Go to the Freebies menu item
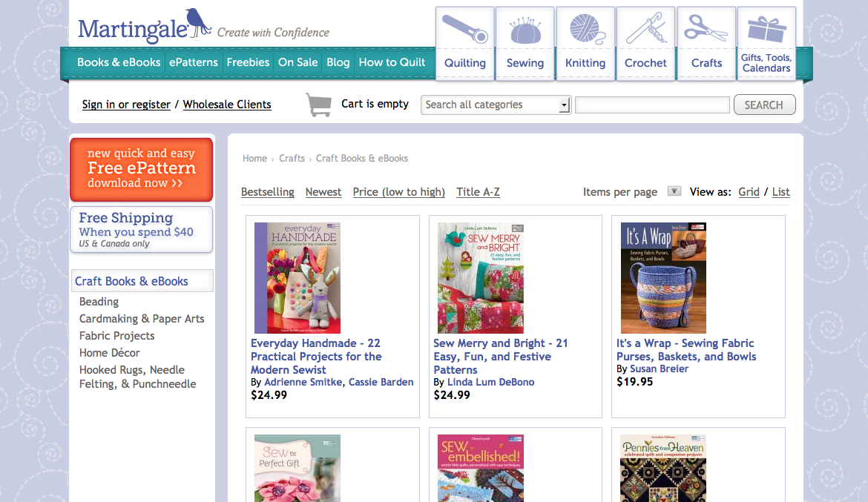Image resolution: width=868 pixels, height=502 pixels. [248, 62]
